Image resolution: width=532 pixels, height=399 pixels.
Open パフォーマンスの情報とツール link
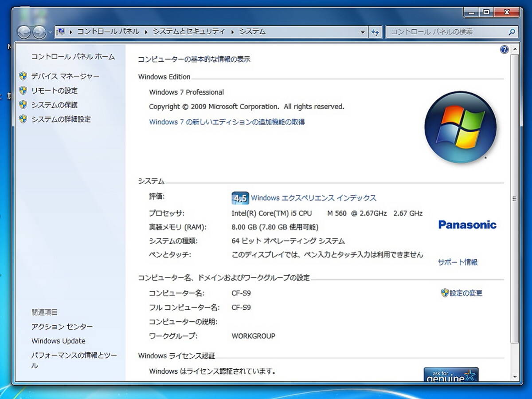[x=74, y=360]
